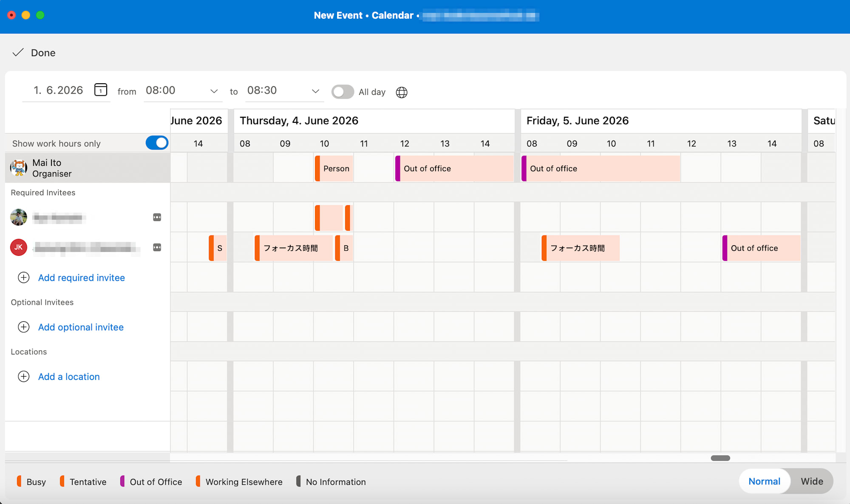
Task: Select Mai Ito's Thursday Out of office block
Action: coord(454,168)
